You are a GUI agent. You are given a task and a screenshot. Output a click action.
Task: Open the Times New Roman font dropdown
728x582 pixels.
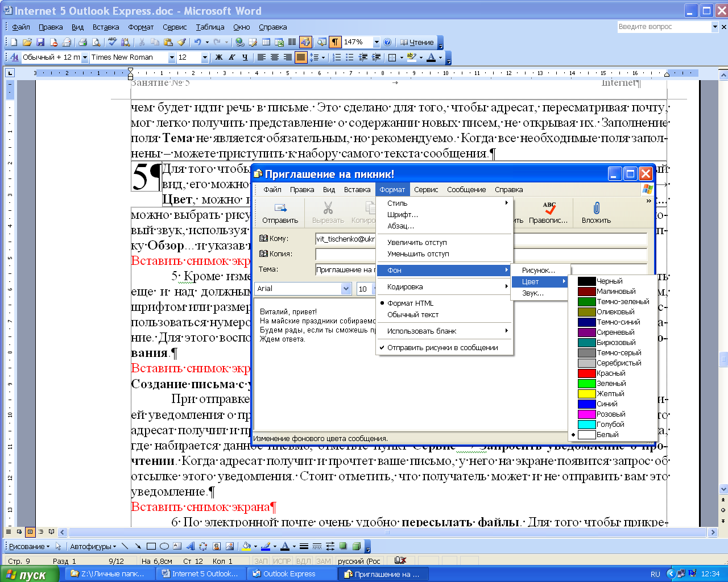pos(171,57)
